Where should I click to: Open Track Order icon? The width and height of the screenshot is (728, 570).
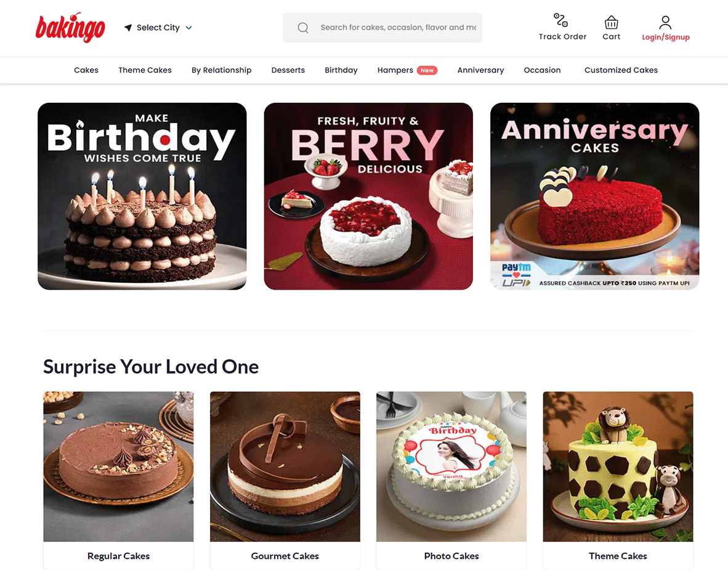coord(560,20)
